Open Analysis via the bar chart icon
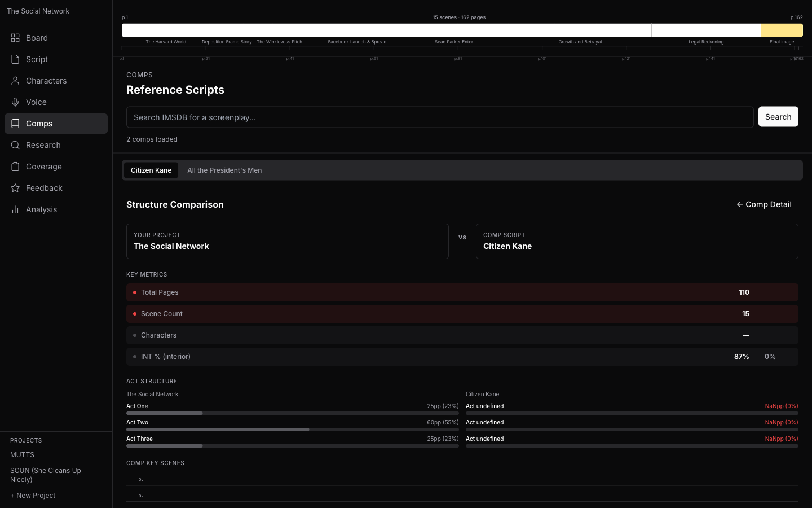Screen dimensions: 812x508 click(15, 209)
